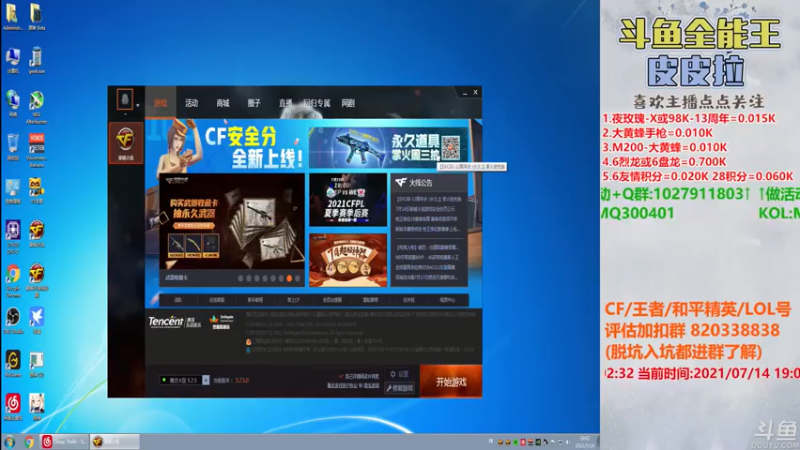Launch NetEase Cloud Music desktop icon
Viewport: 800px width, 450px height.
click(13, 407)
